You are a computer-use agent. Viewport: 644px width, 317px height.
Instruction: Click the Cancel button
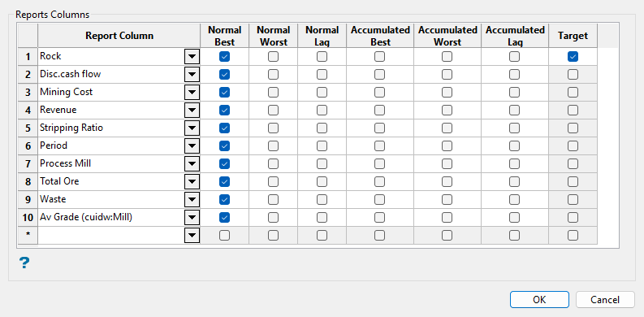coord(605,299)
